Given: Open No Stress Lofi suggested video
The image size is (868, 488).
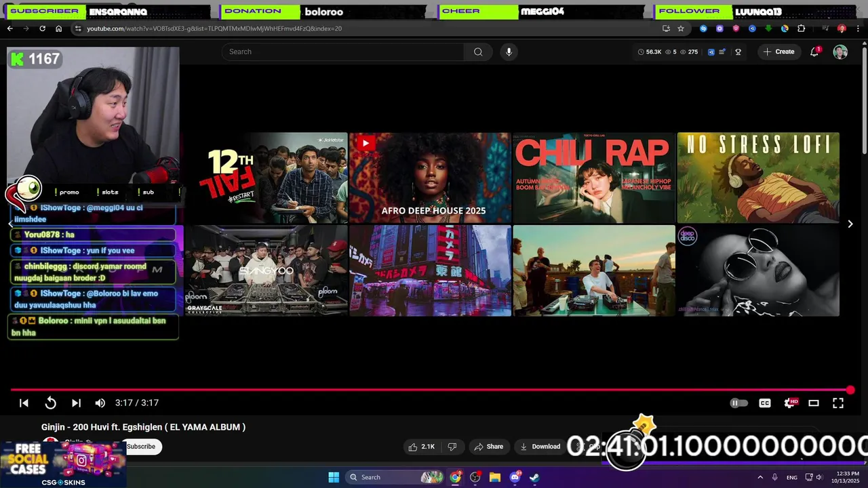Looking at the screenshot, I should coord(758,178).
